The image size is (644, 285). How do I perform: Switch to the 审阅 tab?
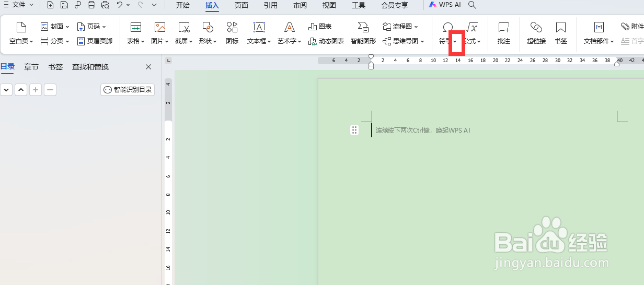[x=300, y=5]
